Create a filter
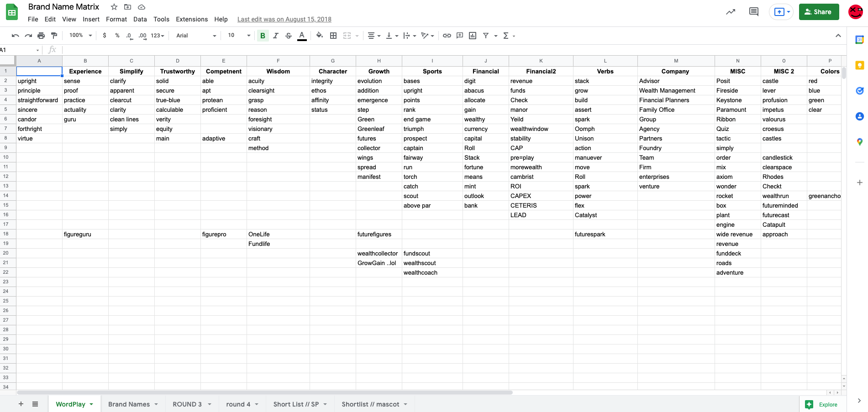This screenshot has width=868, height=412. (x=486, y=35)
